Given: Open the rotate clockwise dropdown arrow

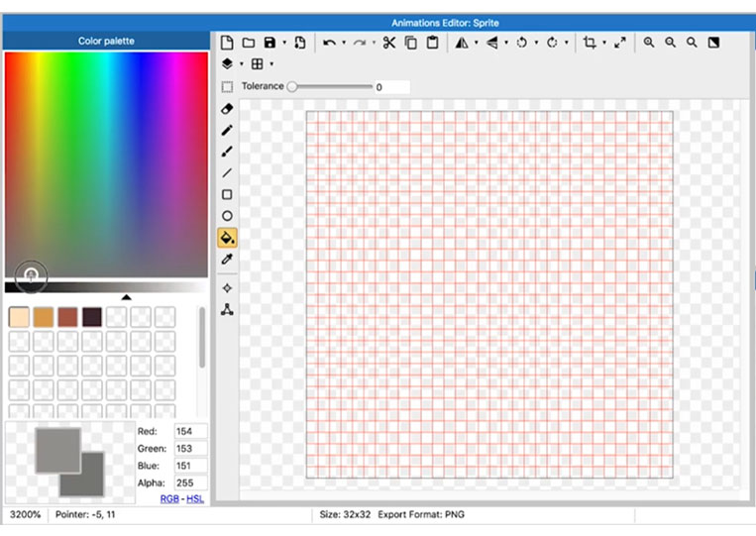Looking at the screenshot, I should 567,43.
